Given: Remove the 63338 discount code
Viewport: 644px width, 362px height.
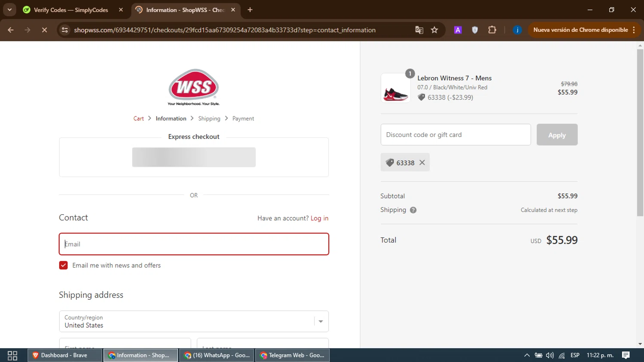Looking at the screenshot, I should [422, 163].
